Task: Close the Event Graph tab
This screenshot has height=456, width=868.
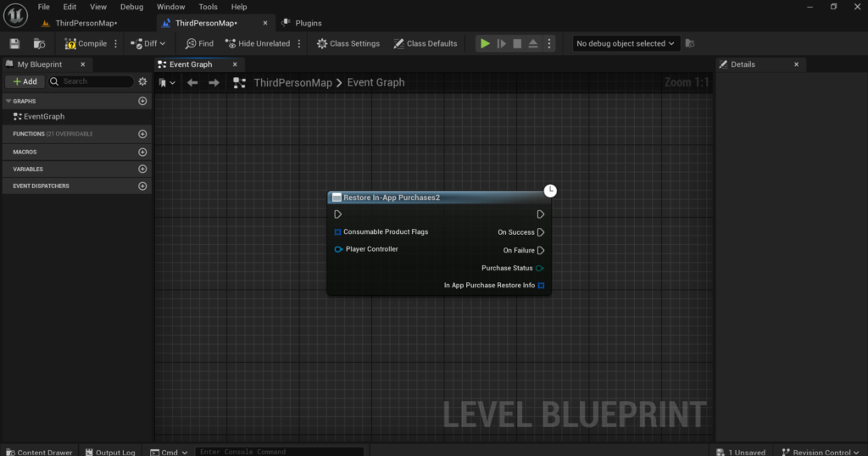Action: click(235, 64)
